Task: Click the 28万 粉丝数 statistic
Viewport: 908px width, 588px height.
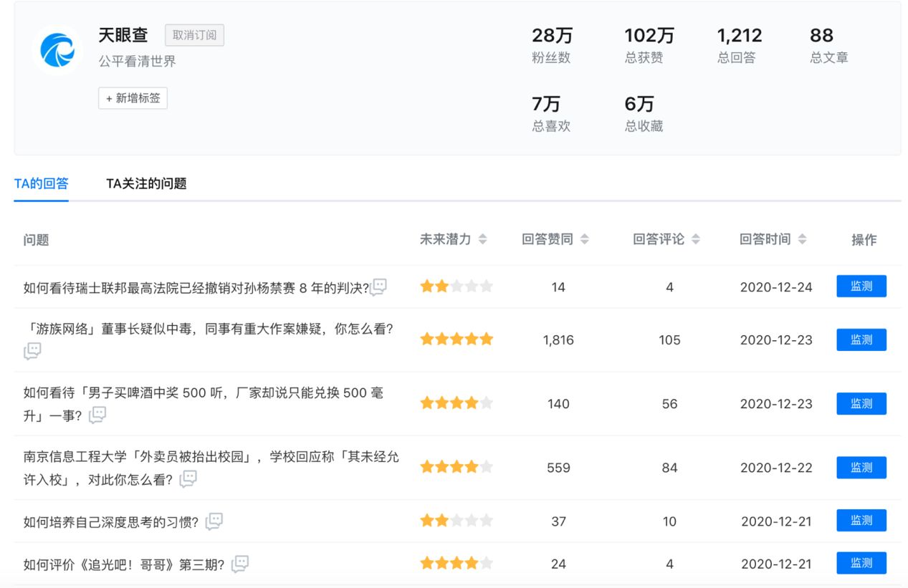Action: 552,45
